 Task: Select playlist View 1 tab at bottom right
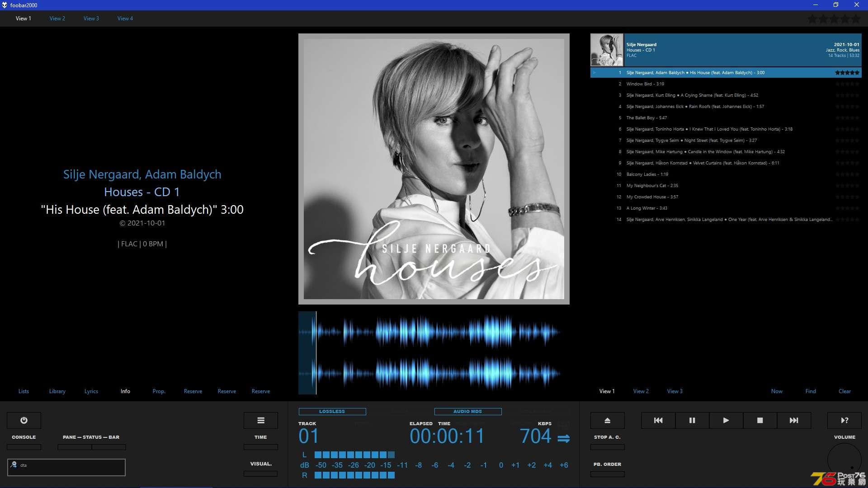pos(607,391)
